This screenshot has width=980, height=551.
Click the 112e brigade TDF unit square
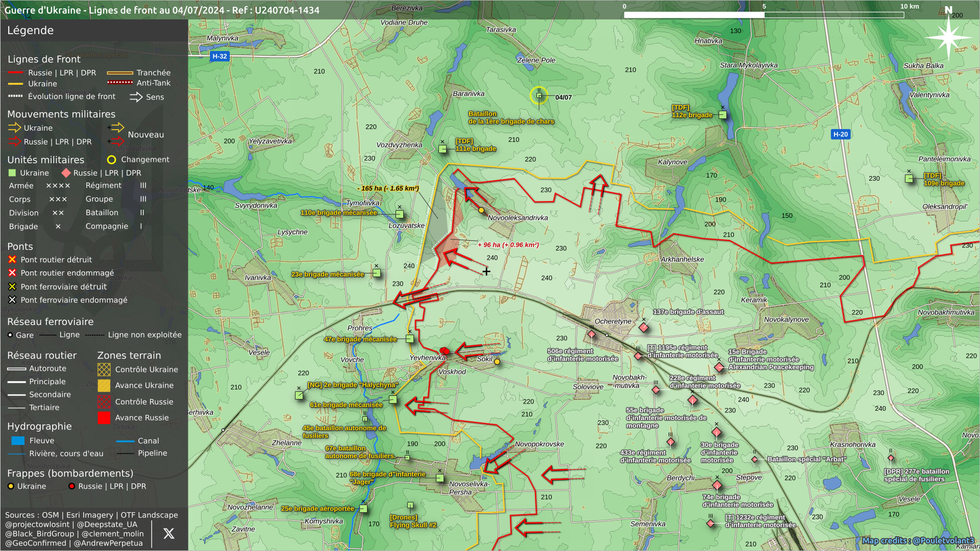722,115
